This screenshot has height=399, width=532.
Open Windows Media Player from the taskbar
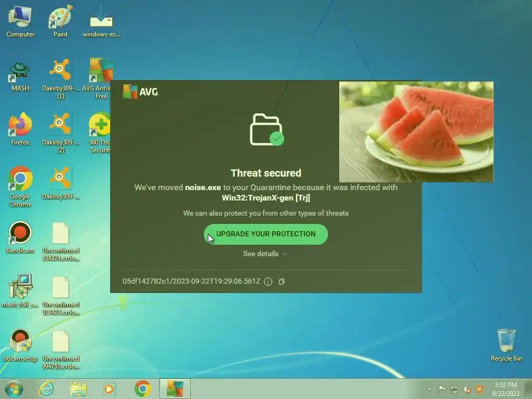point(110,389)
